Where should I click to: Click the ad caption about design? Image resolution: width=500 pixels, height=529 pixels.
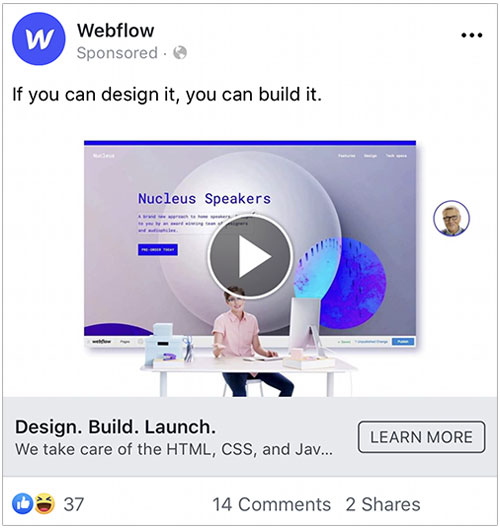167,94
